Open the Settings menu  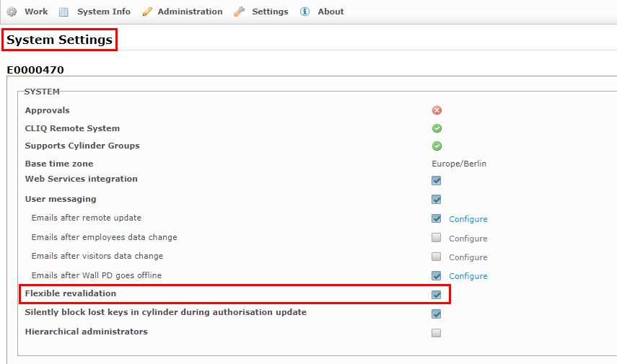pos(270,12)
